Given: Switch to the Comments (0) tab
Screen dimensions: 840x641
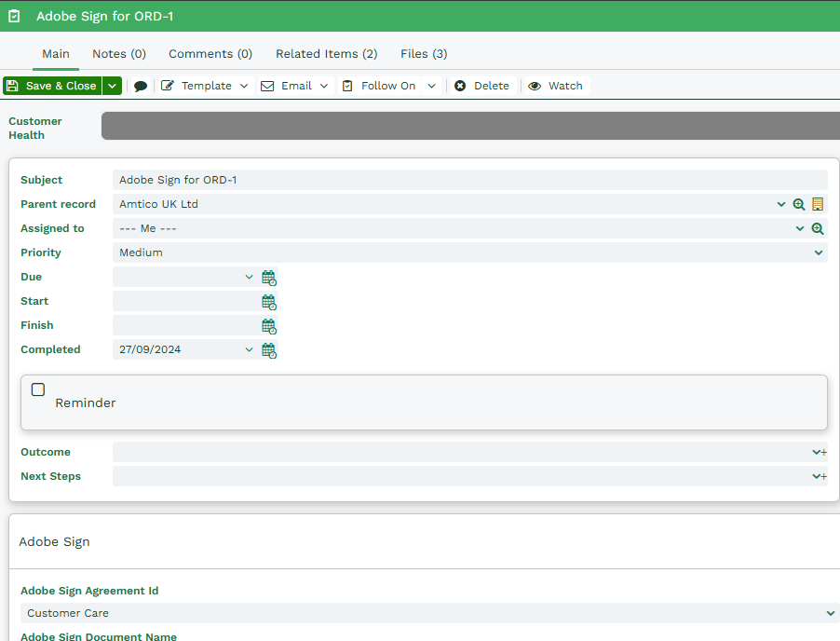Looking at the screenshot, I should point(210,54).
